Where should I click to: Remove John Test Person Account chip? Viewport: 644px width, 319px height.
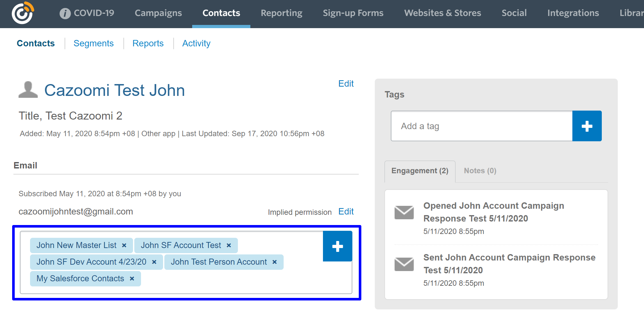click(274, 262)
